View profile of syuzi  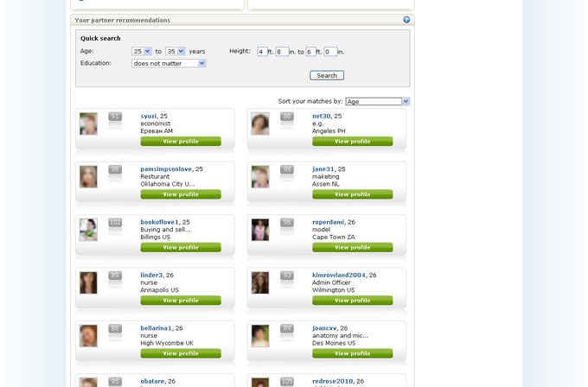[x=181, y=142]
